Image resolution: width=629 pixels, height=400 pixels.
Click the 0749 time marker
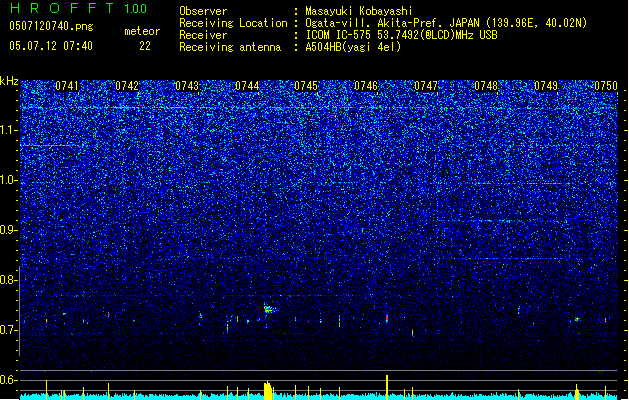[x=546, y=86]
